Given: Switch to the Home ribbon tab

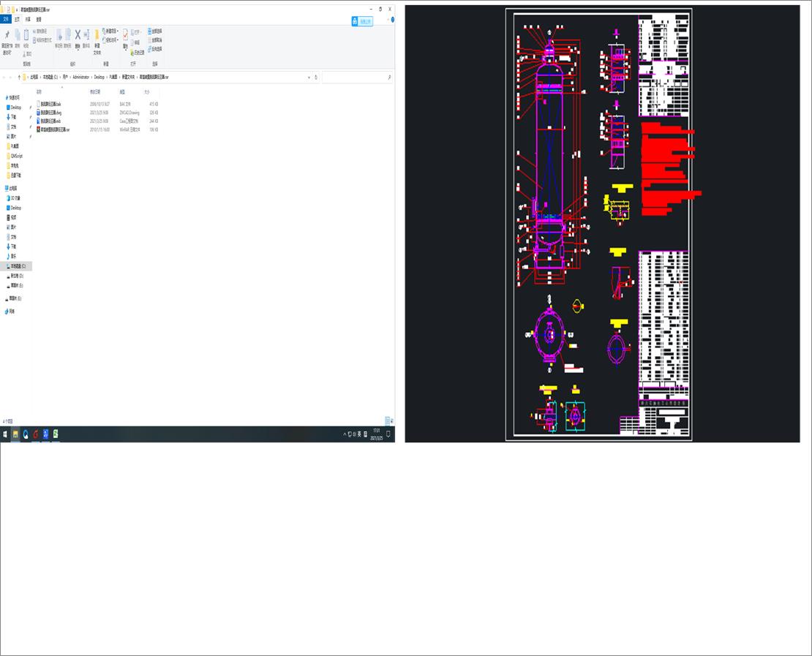Looking at the screenshot, I should (17, 19).
